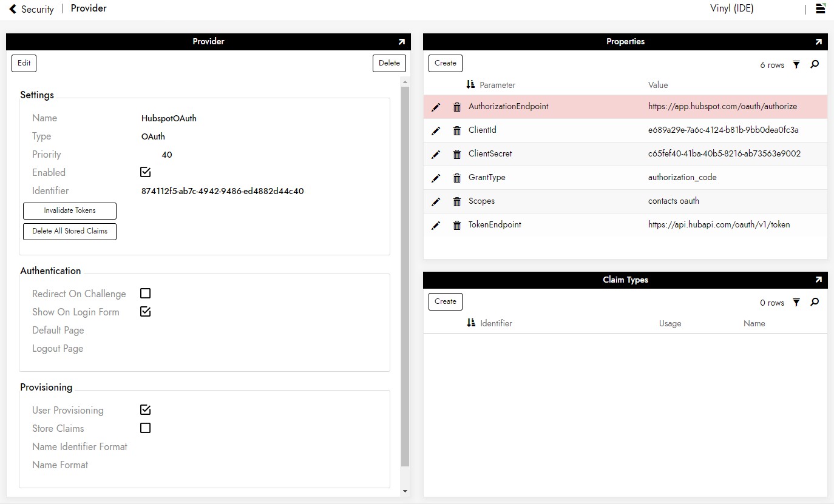The width and height of the screenshot is (834, 504).
Task: Expand the Claim Types panel
Action: pyautogui.click(x=818, y=280)
